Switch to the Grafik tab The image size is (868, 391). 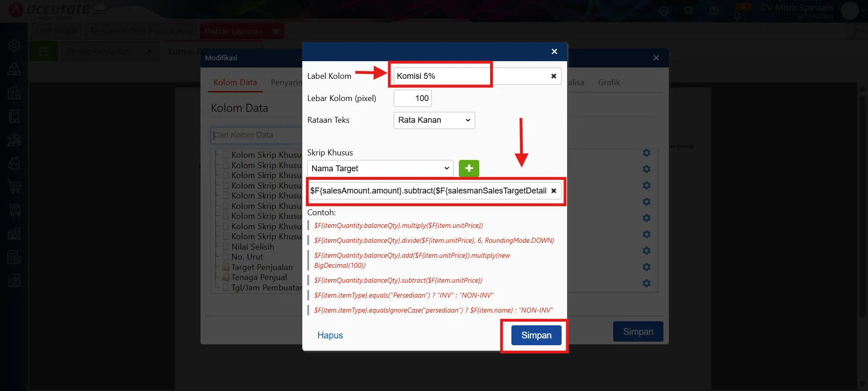coord(609,82)
